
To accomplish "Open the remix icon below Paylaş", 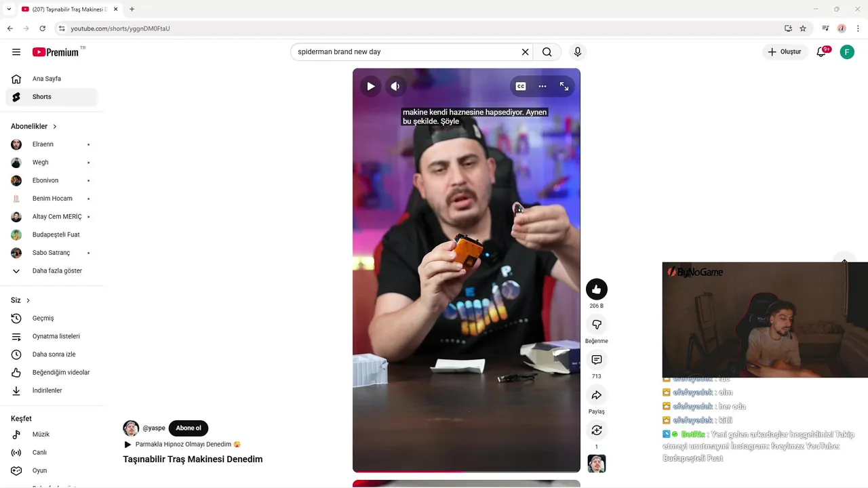I will point(597,430).
